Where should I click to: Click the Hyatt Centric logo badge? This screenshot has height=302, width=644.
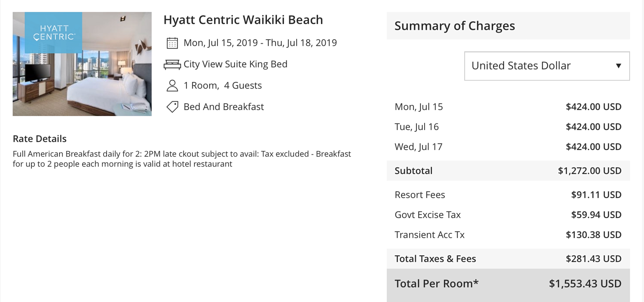point(53,32)
